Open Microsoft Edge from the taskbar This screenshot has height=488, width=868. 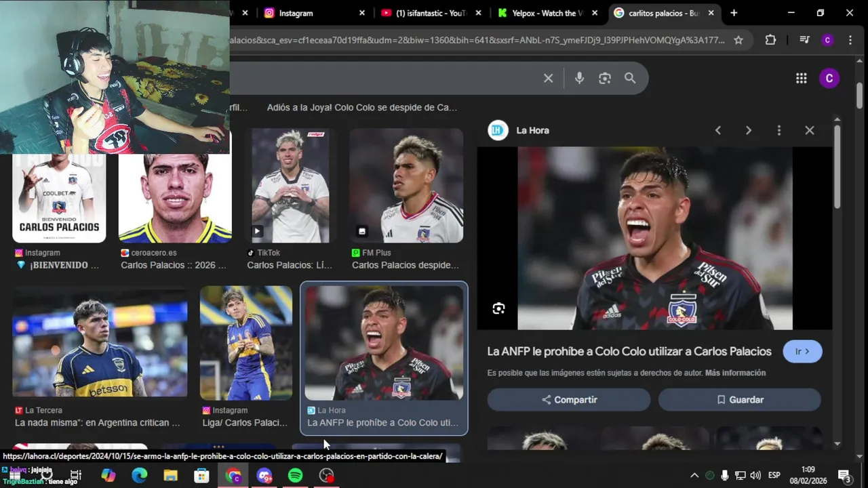point(140,476)
